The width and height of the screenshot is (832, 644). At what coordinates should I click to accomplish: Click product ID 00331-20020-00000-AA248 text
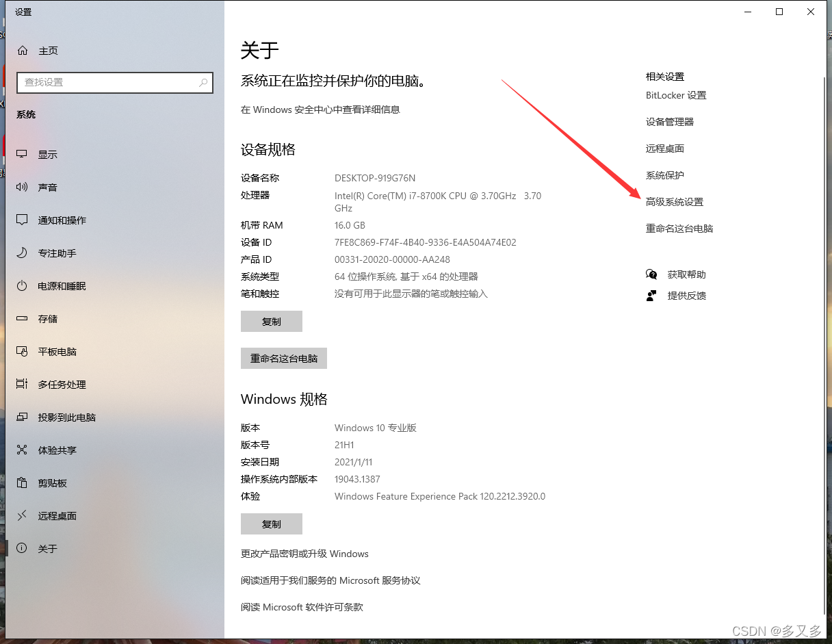392,259
